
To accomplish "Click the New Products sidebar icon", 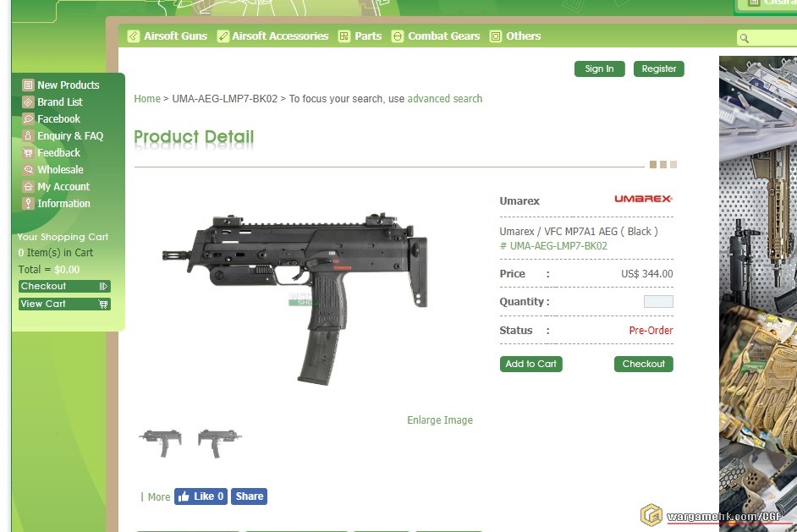I will click(29, 85).
